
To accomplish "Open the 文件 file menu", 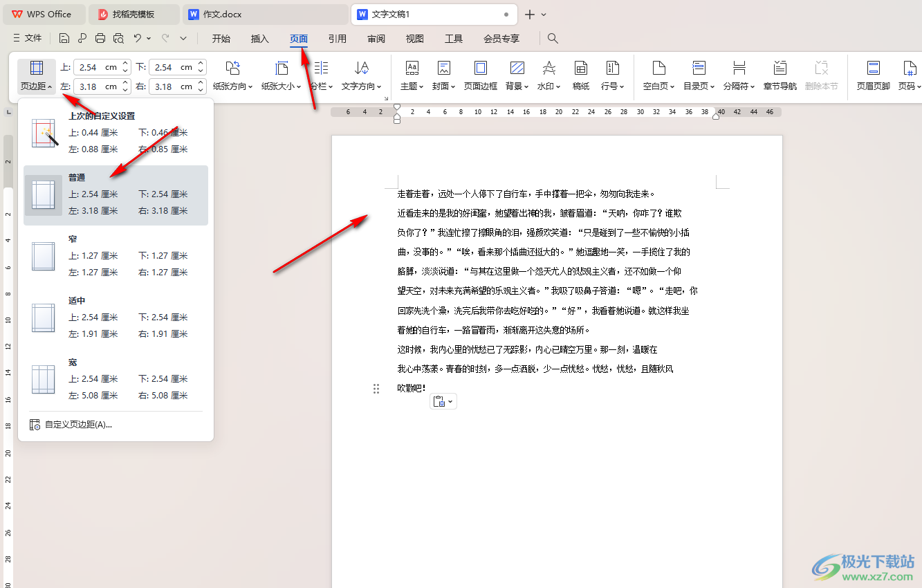I will click(28, 39).
